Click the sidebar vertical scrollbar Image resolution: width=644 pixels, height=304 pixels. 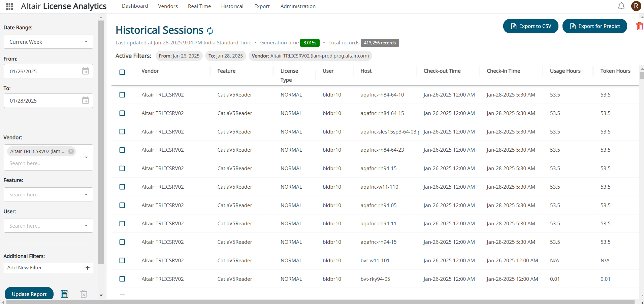101,143
